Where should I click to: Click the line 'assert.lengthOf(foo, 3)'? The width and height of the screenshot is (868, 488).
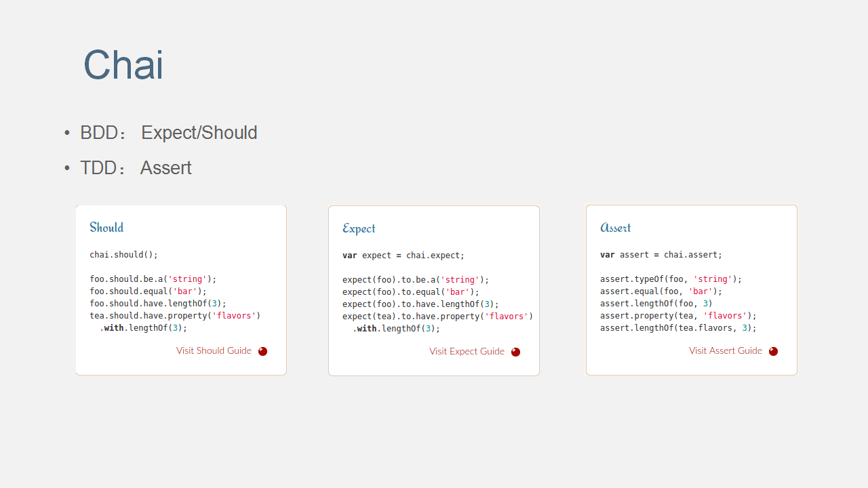point(656,304)
